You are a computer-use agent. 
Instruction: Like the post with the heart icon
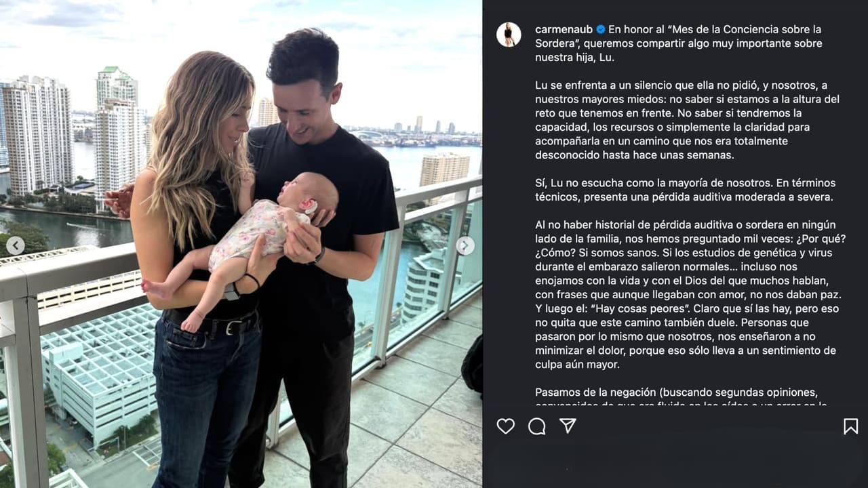point(505,426)
